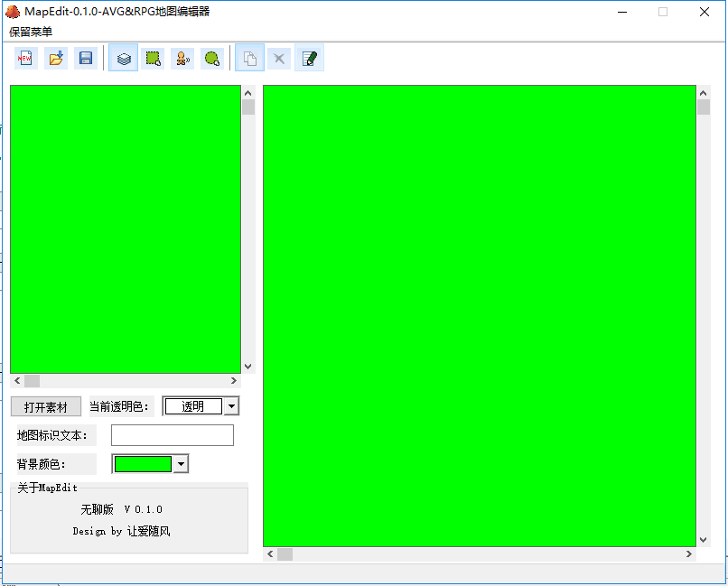Image resolution: width=728 pixels, height=586 pixels.
Task: Click the map canvas scroll-down arrow
Action: [x=704, y=539]
